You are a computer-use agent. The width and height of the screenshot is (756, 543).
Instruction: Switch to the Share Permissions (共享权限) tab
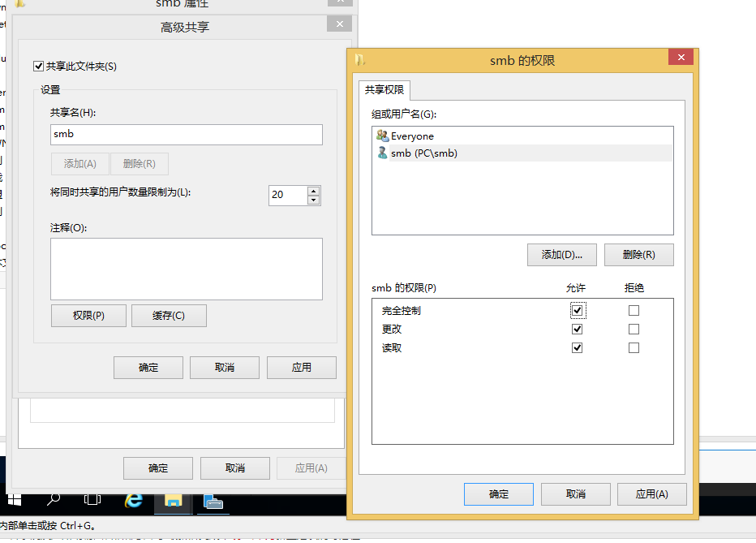(386, 89)
